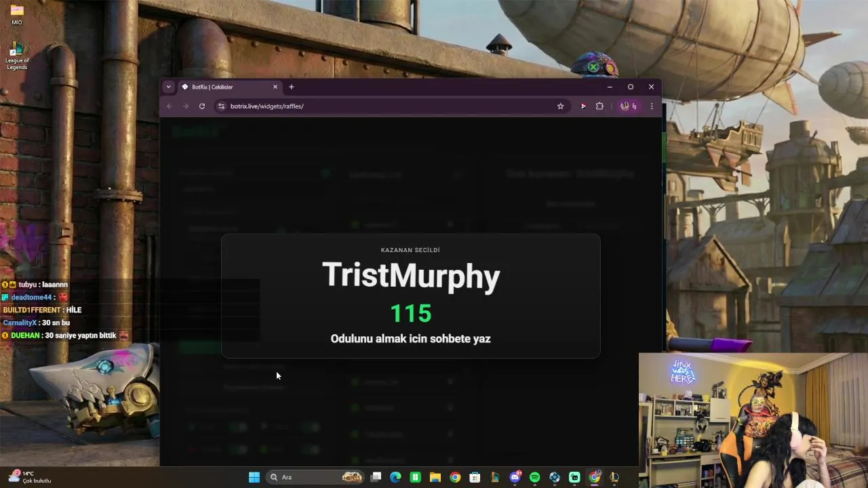Viewport: 868px width, 488px height.
Task: Click the green countdown number 115
Action: (411, 314)
